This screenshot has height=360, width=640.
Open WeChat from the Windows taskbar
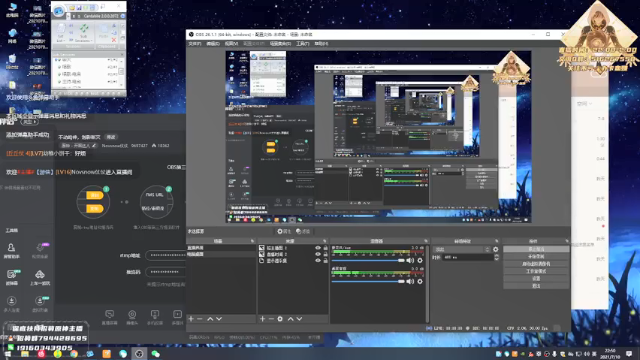click(156, 353)
